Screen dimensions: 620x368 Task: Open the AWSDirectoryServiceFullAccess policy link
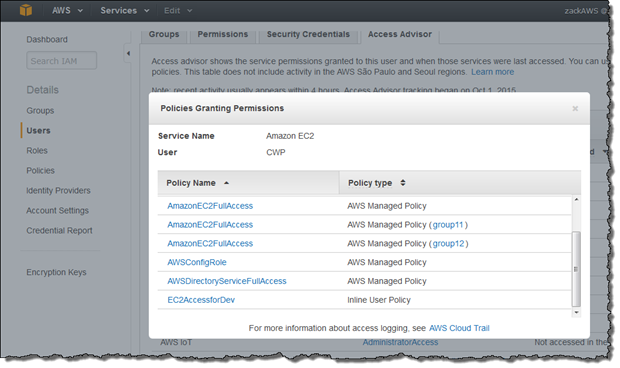pos(227,281)
